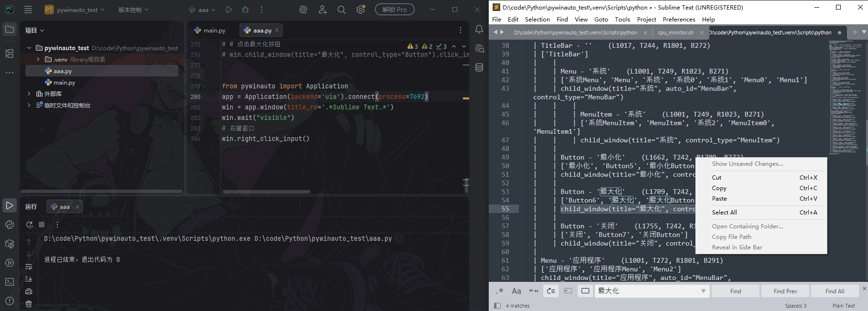Open Structure tool window icon
The image size is (868, 311).
(10, 54)
